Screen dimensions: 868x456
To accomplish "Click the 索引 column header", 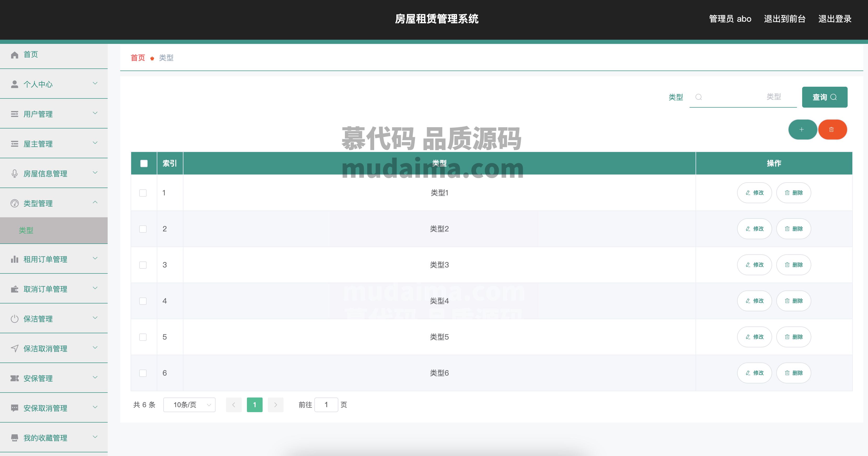I will click(170, 163).
